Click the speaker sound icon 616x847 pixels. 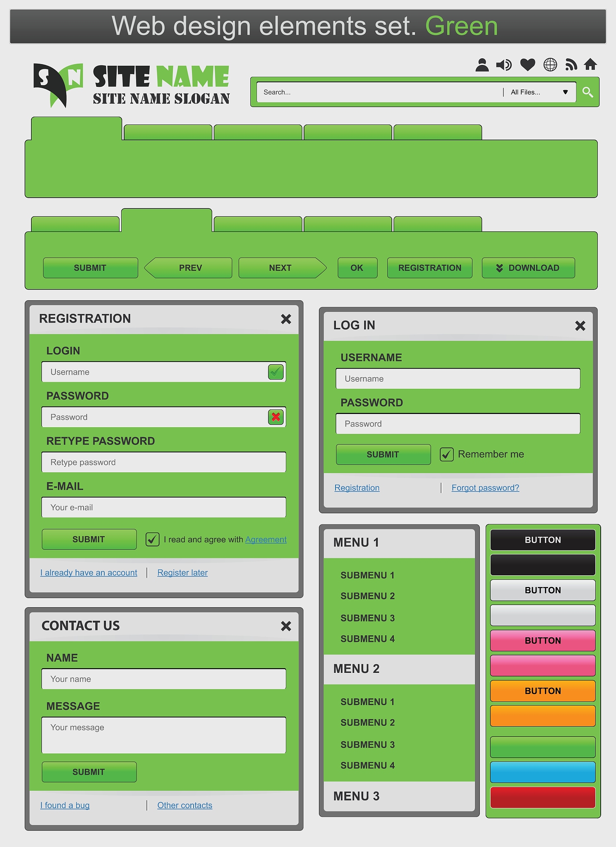pyautogui.click(x=504, y=65)
